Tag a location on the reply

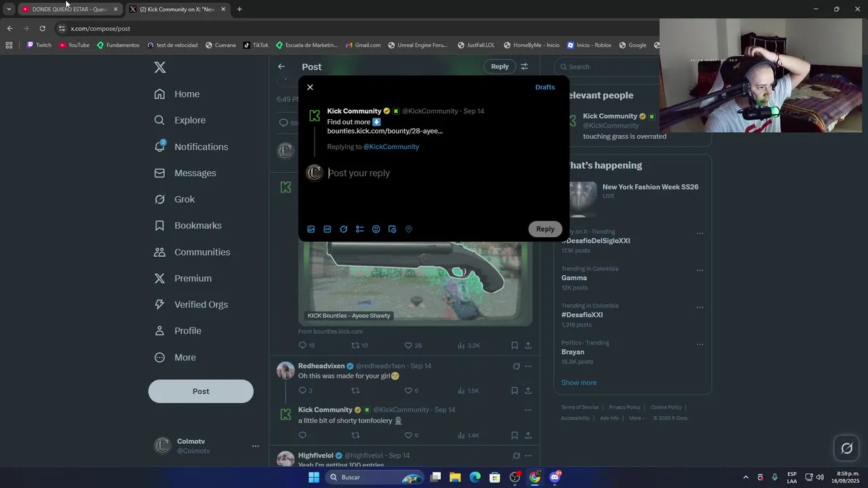409,229
